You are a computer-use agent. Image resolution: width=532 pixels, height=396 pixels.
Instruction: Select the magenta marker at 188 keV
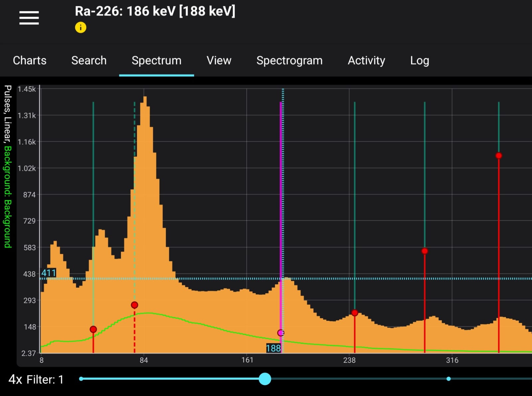(x=281, y=333)
